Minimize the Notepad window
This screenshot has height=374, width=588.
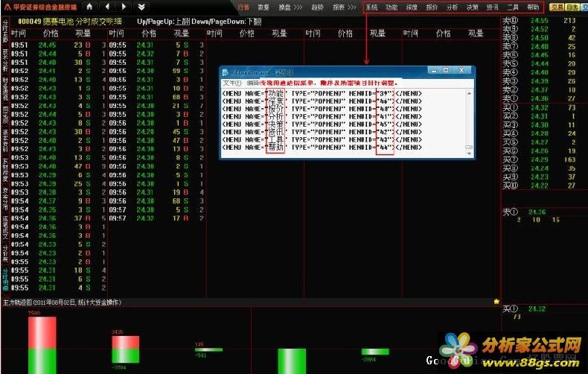tap(434, 70)
